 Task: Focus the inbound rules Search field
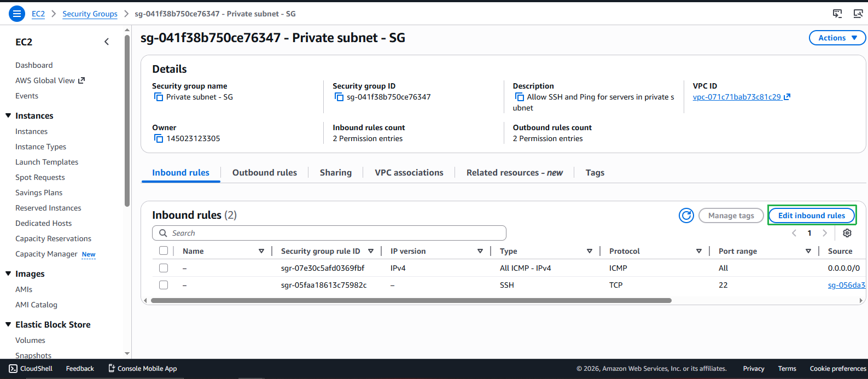click(x=329, y=233)
